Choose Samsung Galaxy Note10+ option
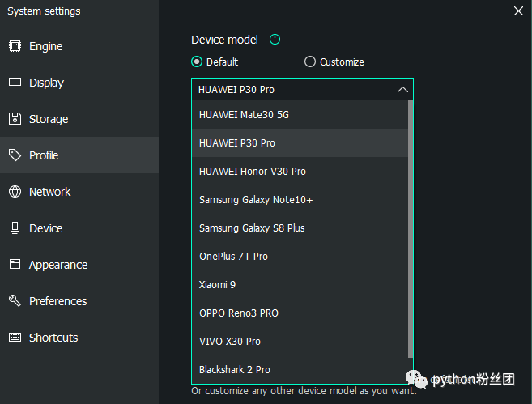This screenshot has width=532, height=404. point(300,199)
